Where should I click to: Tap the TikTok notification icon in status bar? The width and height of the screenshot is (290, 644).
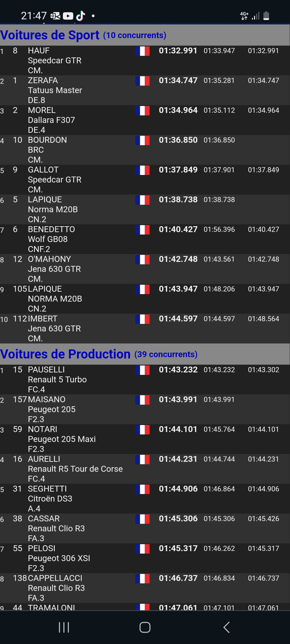click(81, 16)
